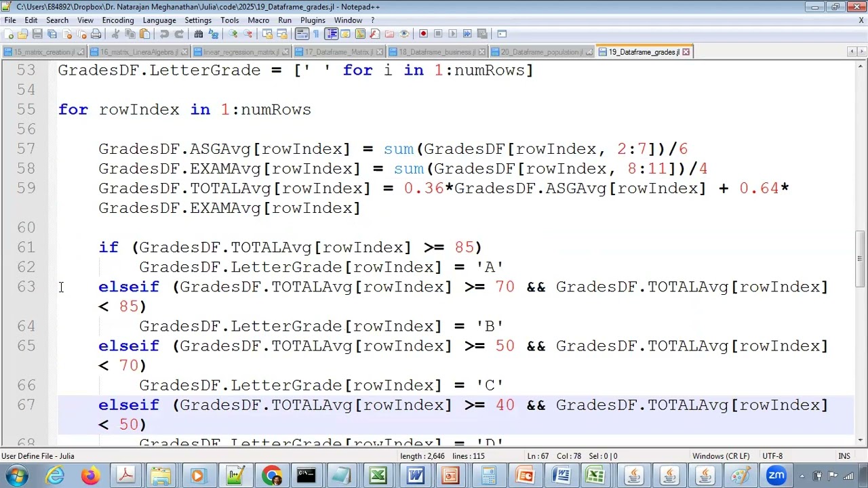The image size is (868, 488).
Task: Click the vertical scrollbar up arrow
Action: pos(861,65)
